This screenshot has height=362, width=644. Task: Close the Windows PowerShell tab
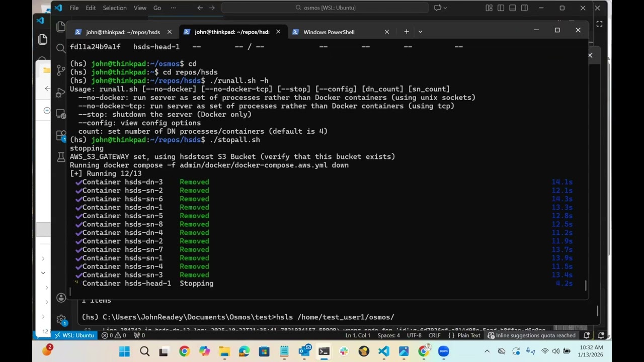point(387,32)
